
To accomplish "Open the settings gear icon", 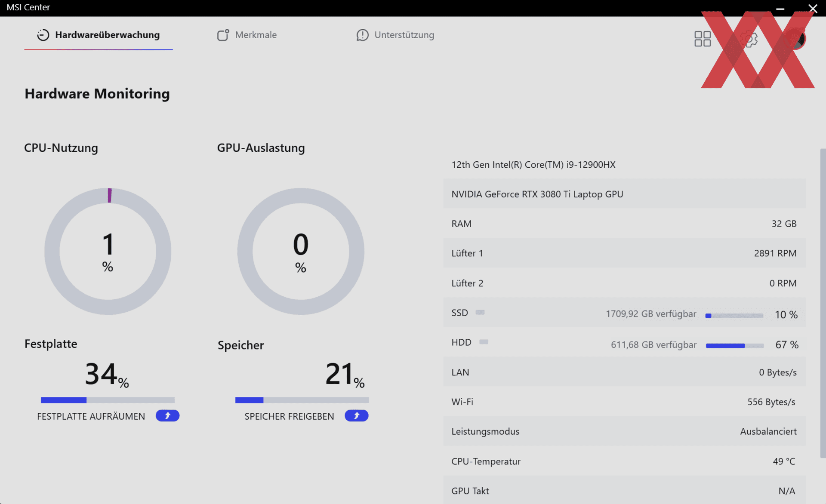I will 749,39.
